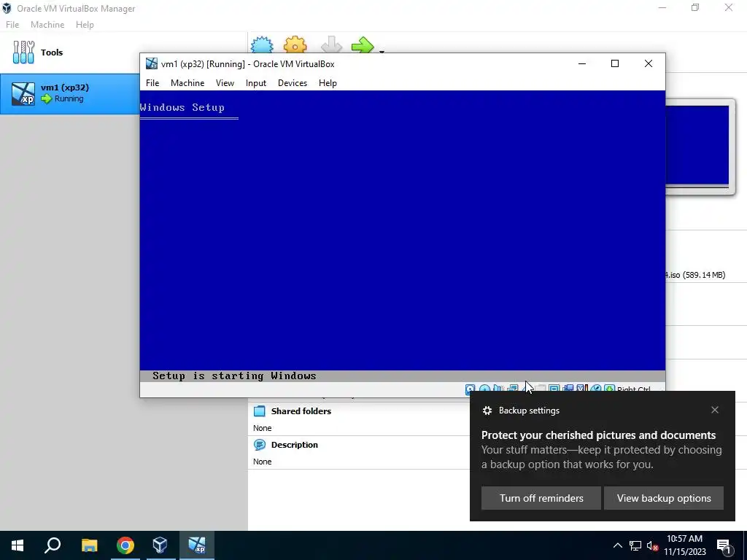This screenshot has width=747, height=560.
Task: Open the File menu of VirtualBox Manager
Action: (x=12, y=25)
